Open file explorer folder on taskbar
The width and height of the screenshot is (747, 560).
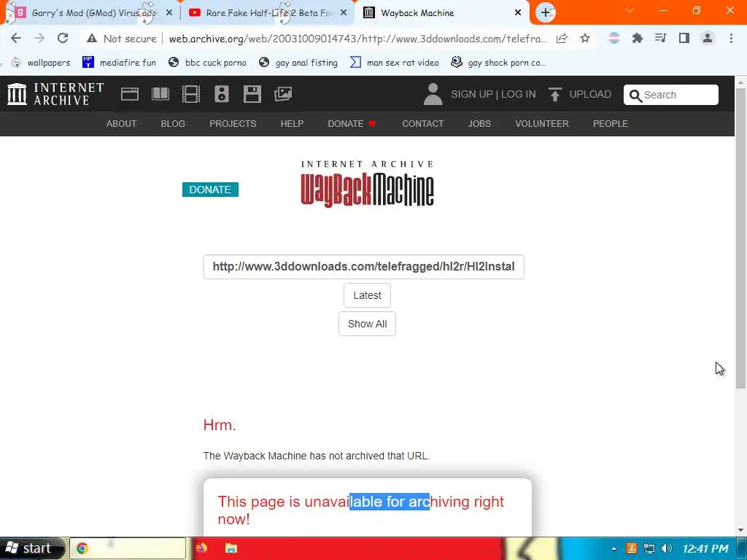[x=231, y=548]
